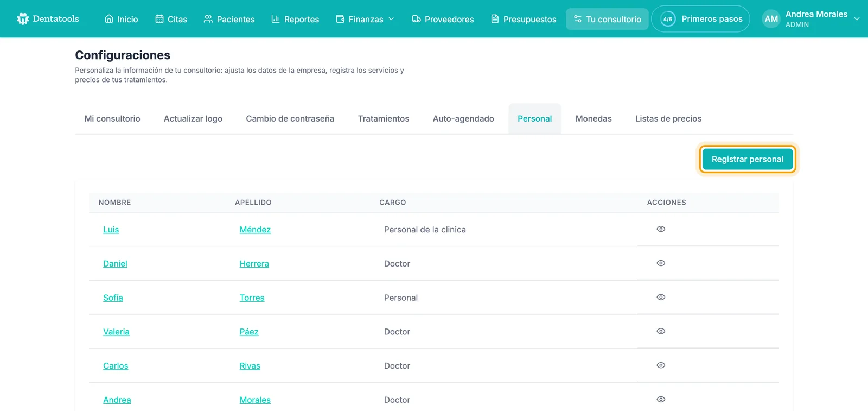Select Tu consultorio in the navbar

click(x=607, y=19)
